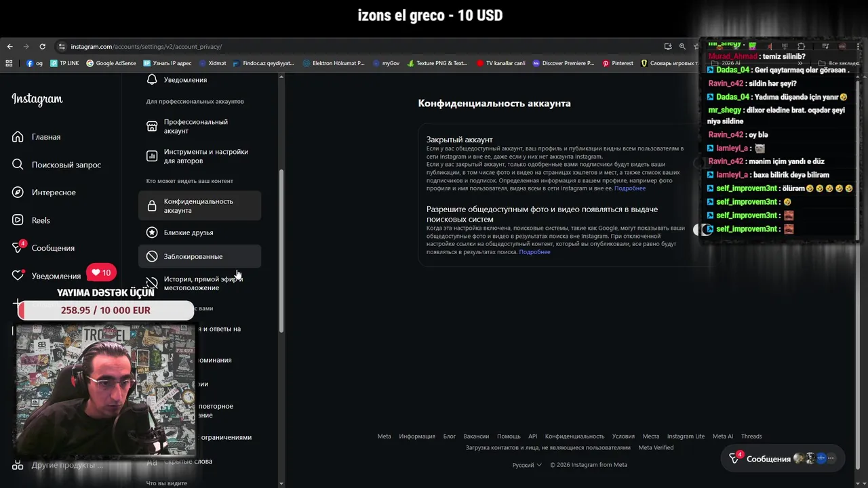The image size is (868, 488).
Task: Open Инструменты и настройки для авторов
Action: coord(199,156)
